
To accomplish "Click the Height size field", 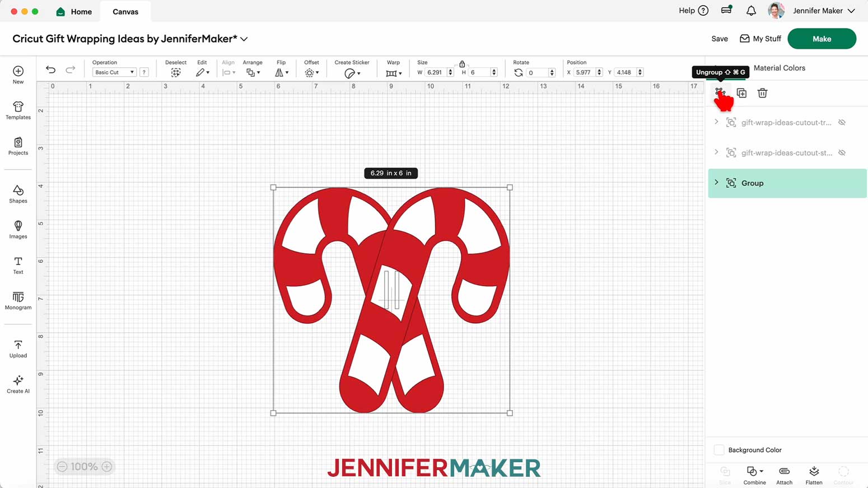I will click(x=479, y=72).
